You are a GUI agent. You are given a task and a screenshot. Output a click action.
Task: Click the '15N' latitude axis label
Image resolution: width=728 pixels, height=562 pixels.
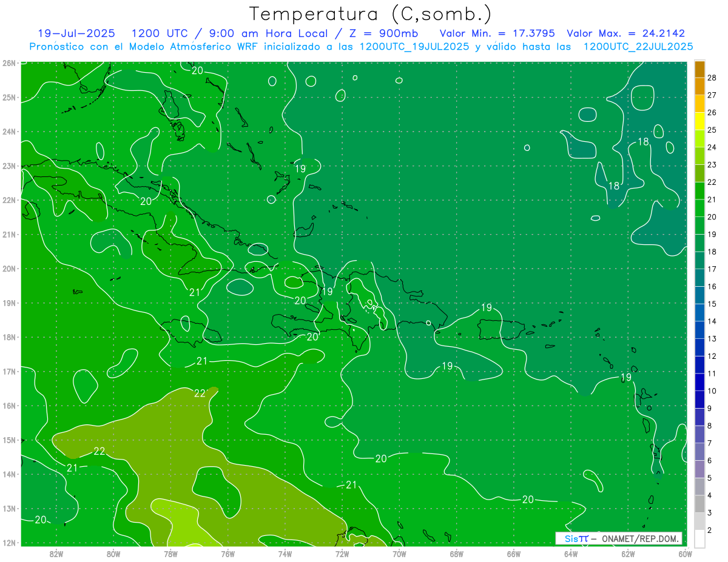[8, 440]
